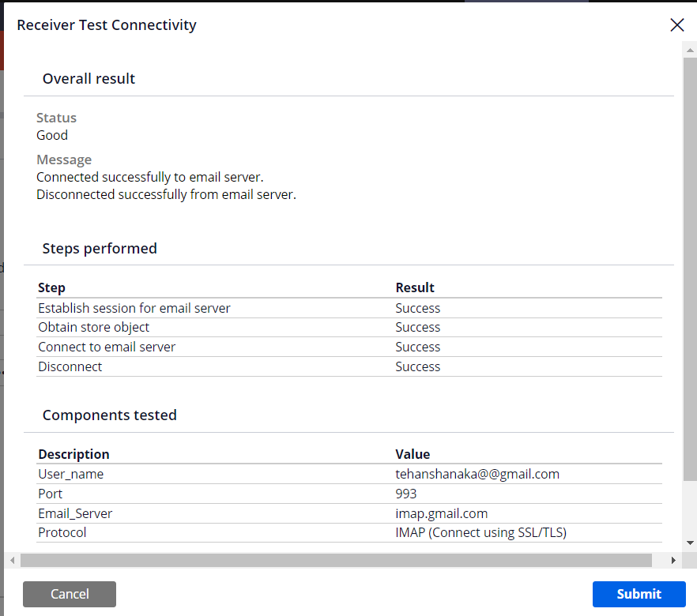The image size is (697, 616).
Task: Click vertical scrollbar up arrow
Action: 690,49
